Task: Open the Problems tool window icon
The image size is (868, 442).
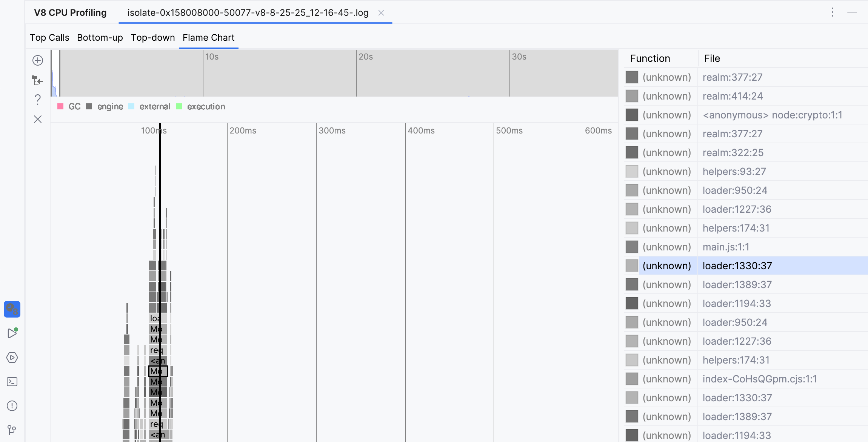Action: point(12,406)
